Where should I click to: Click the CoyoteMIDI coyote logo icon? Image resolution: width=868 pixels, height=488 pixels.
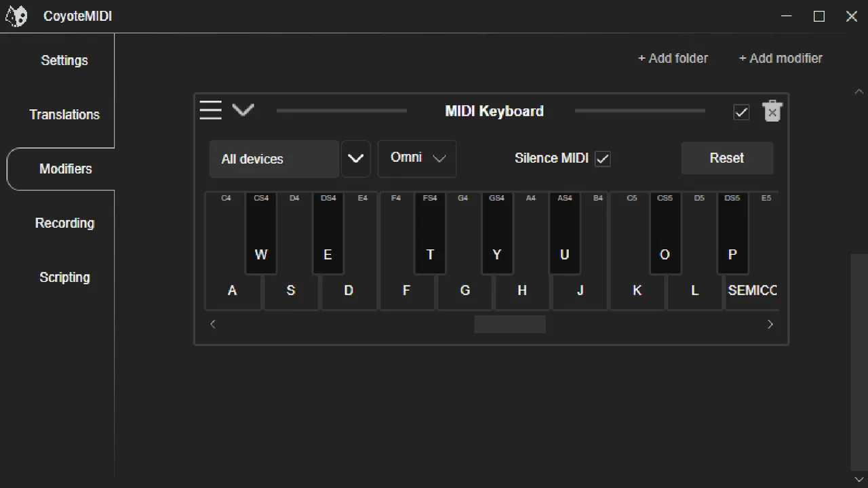coord(16,16)
